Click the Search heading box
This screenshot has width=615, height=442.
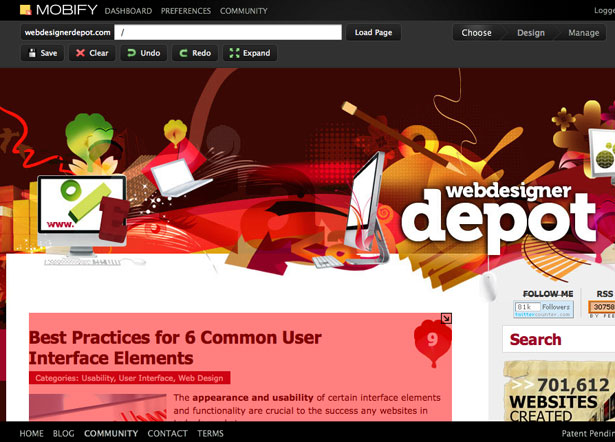tap(559, 339)
